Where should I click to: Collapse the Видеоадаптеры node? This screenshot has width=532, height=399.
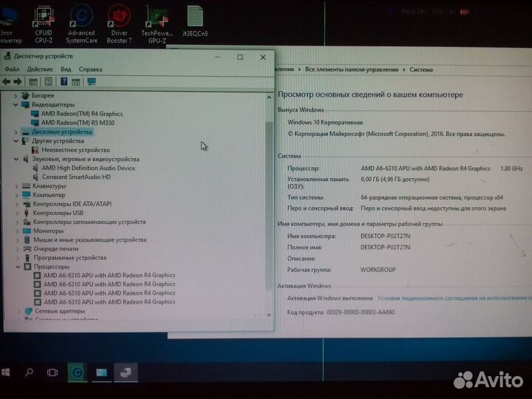tap(16, 104)
